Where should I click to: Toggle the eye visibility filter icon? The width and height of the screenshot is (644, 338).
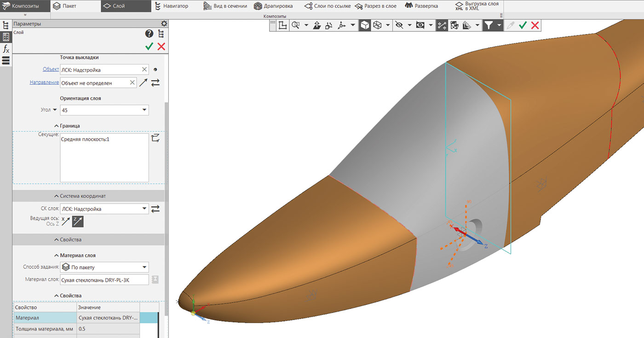tap(420, 25)
